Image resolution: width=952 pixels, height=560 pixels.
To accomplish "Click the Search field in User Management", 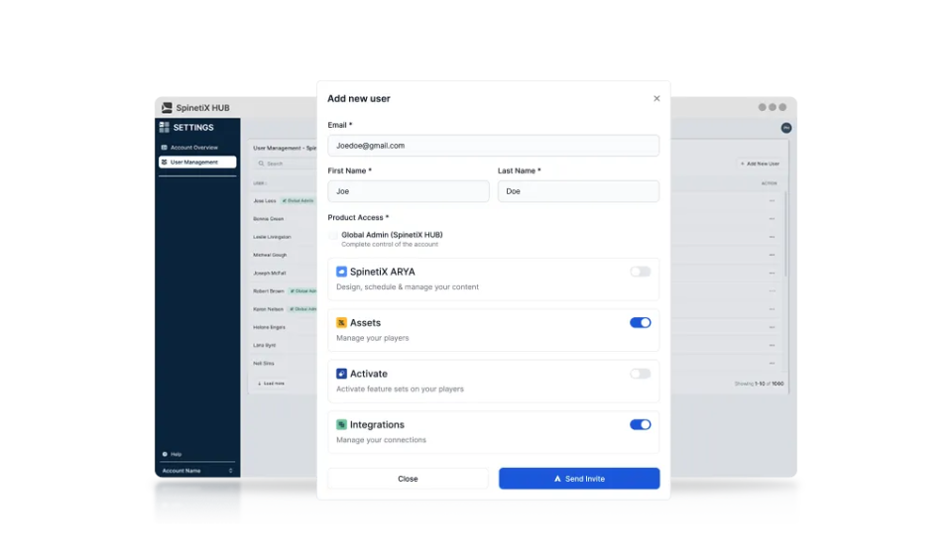I will [286, 164].
